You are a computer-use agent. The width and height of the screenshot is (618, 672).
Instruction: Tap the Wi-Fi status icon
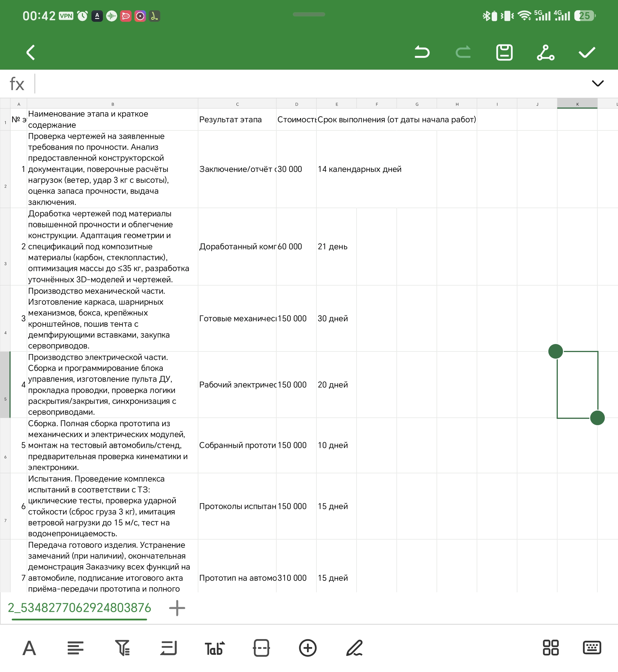[x=524, y=16]
